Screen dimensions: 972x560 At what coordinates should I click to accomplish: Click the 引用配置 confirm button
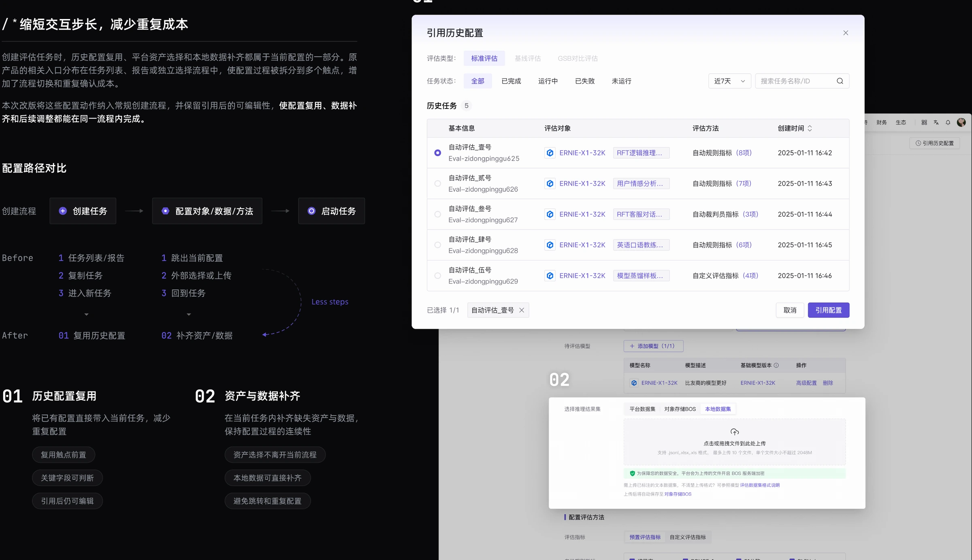click(x=829, y=310)
